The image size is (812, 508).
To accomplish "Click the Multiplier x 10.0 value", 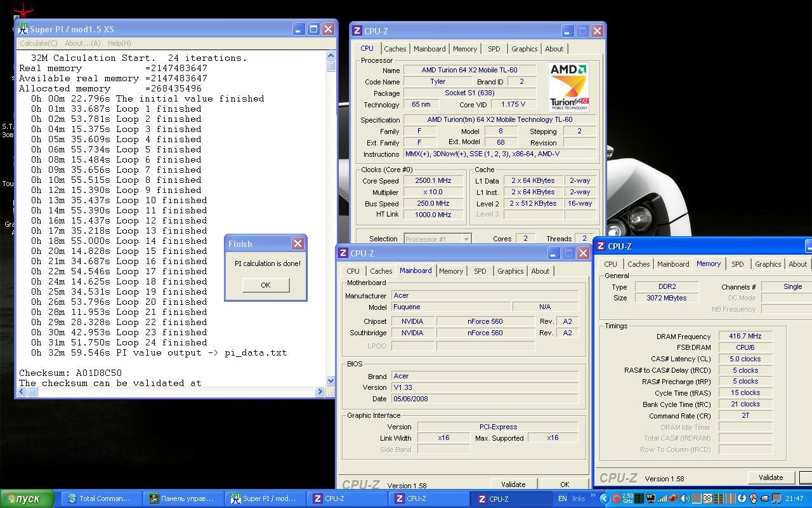I will point(433,192).
